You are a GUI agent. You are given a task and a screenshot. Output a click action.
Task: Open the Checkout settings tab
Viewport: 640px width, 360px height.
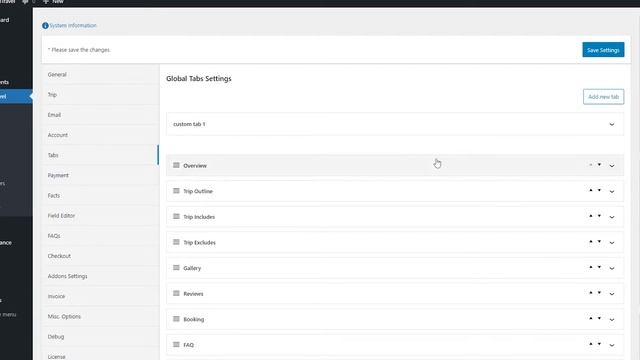pos(100,256)
